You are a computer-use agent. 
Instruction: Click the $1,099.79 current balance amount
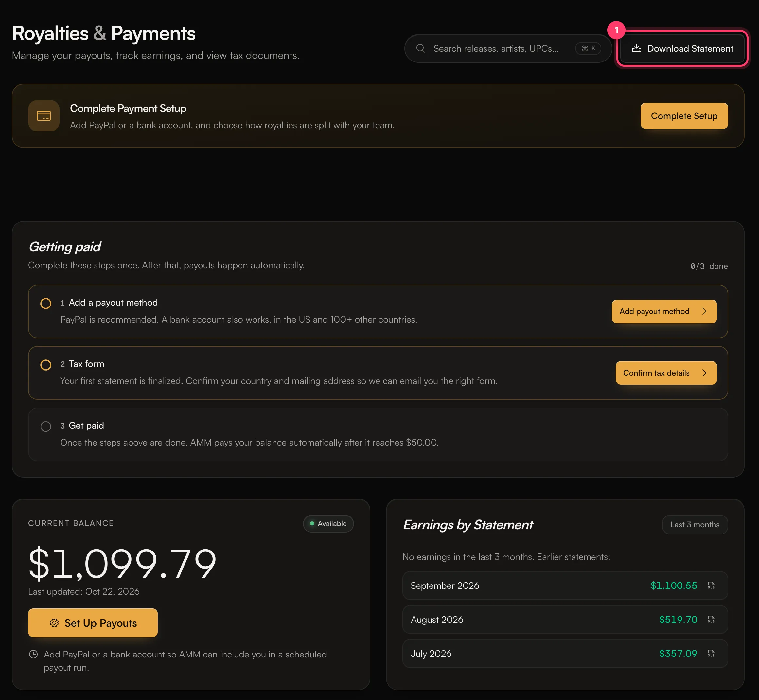[122, 564]
